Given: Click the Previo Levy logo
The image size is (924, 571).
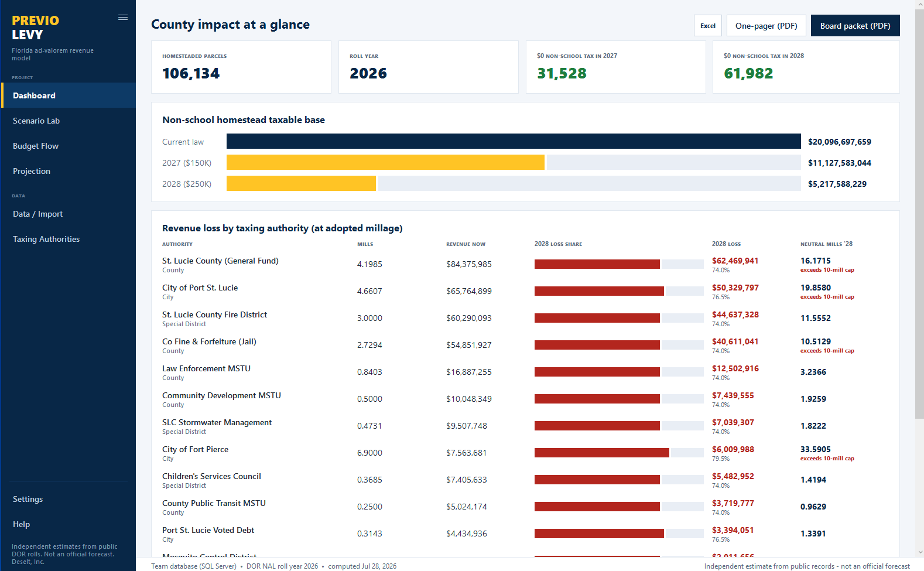Looking at the screenshot, I should [36, 28].
